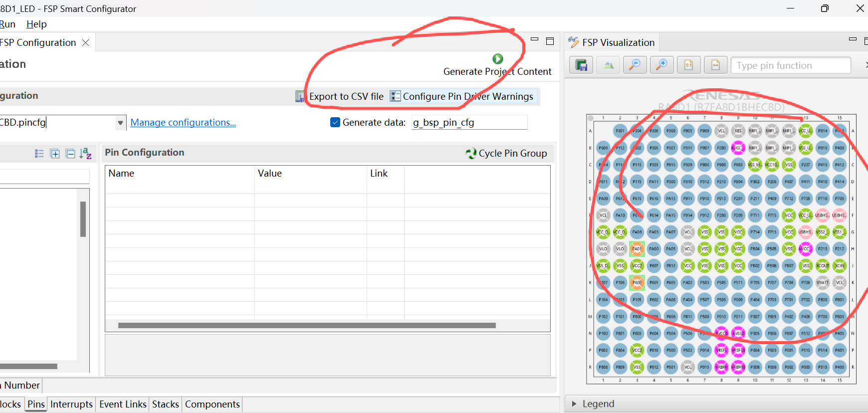Open the Help menu
Screen dimensions: 868x413
[36, 24]
